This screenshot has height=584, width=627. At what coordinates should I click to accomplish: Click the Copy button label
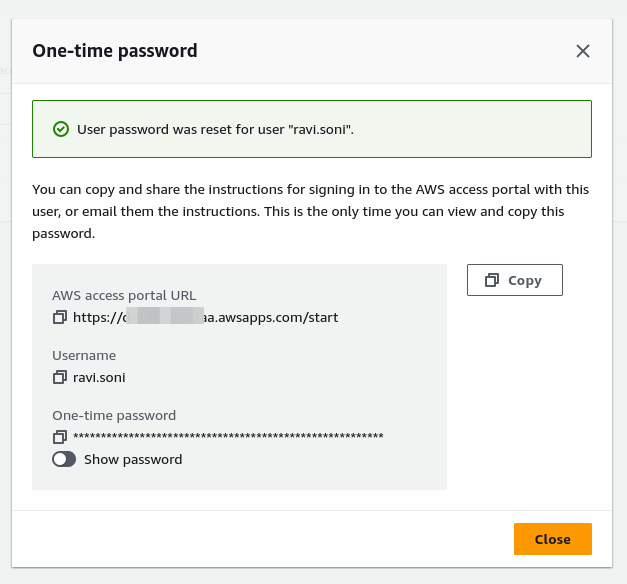[x=525, y=281]
